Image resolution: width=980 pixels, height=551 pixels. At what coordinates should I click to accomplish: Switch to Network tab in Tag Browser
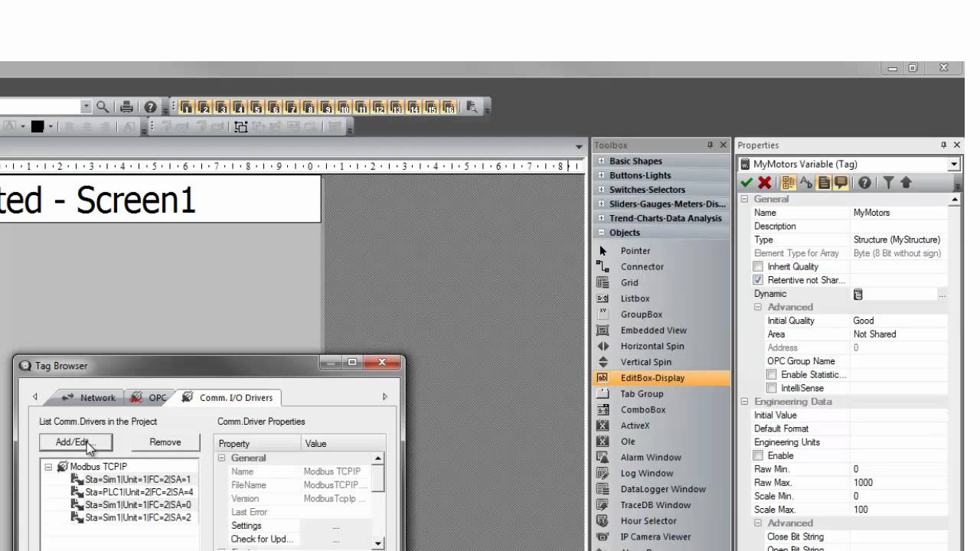pyautogui.click(x=90, y=398)
